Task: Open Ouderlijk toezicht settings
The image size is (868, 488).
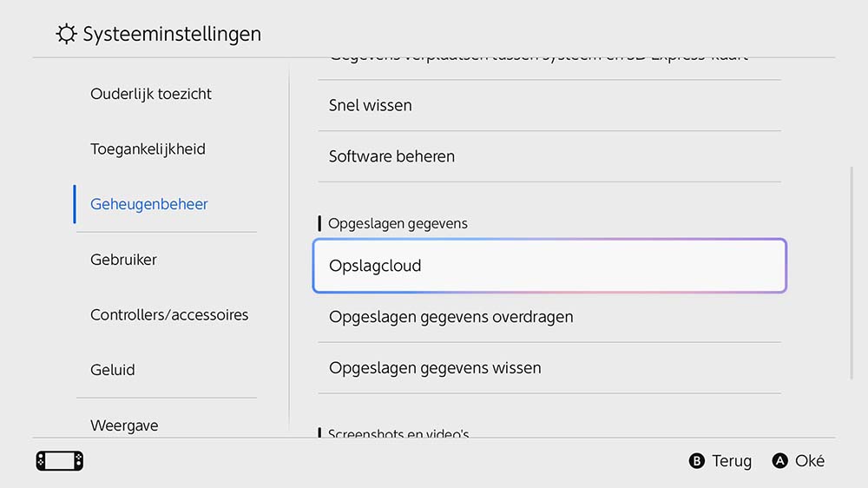Action: tap(151, 94)
